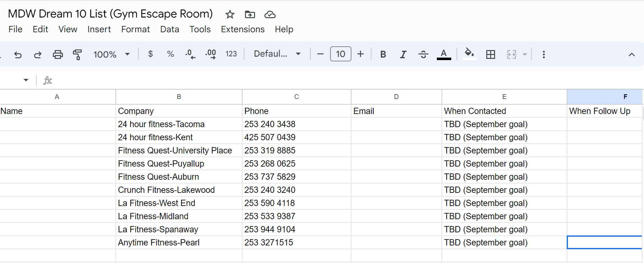
Task: Print the spreadsheet
Action: [58, 54]
